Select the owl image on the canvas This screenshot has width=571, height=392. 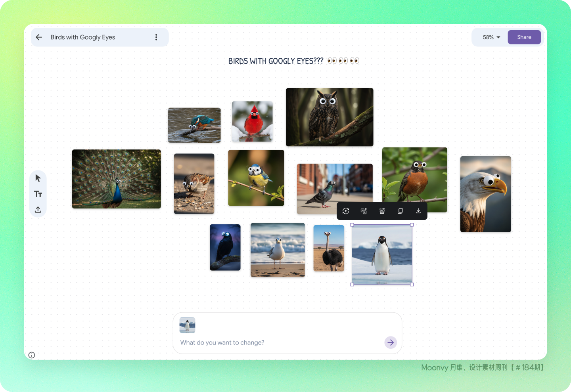[330, 117]
